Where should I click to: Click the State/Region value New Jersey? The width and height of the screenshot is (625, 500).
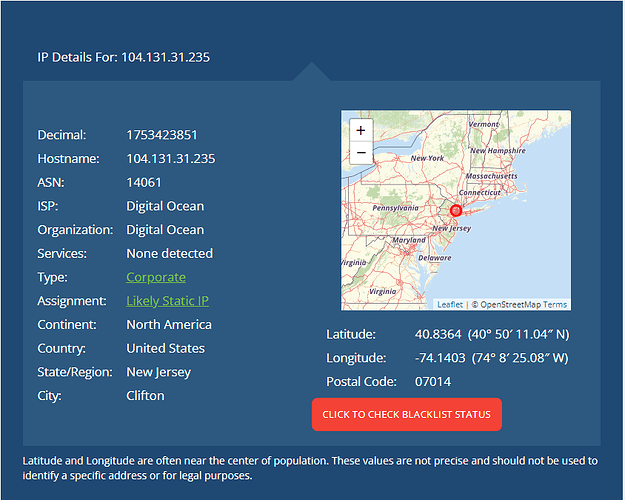point(159,372)
